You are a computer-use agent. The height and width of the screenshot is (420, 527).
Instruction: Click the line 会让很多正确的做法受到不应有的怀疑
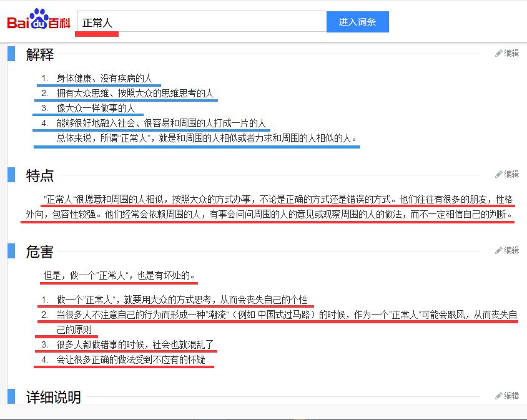(131, 359)
